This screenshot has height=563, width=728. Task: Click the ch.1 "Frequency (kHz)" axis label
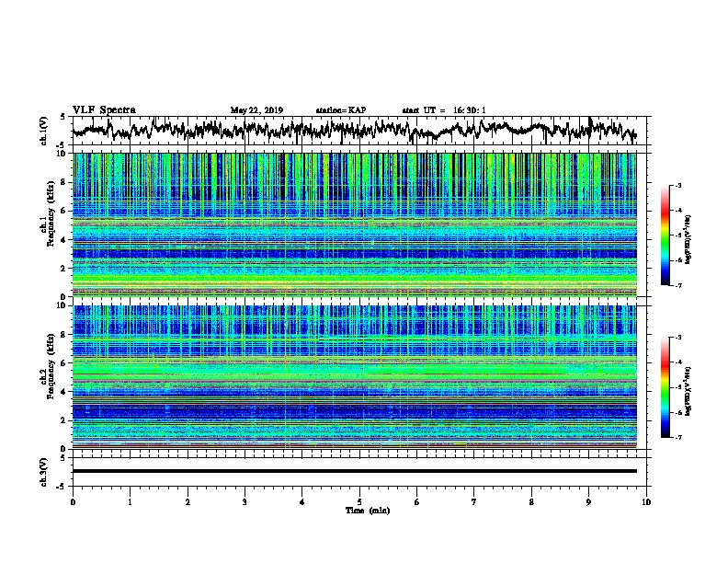tap(51, 213)
